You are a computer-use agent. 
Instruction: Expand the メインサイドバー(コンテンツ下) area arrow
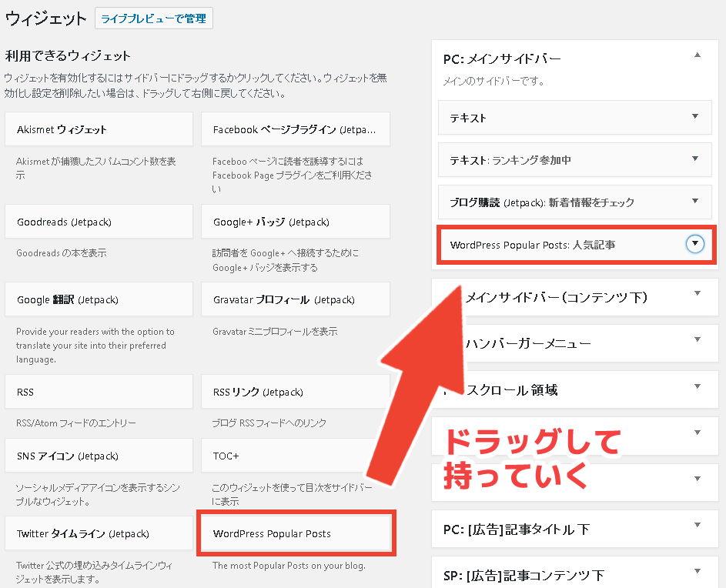[698, 293]
